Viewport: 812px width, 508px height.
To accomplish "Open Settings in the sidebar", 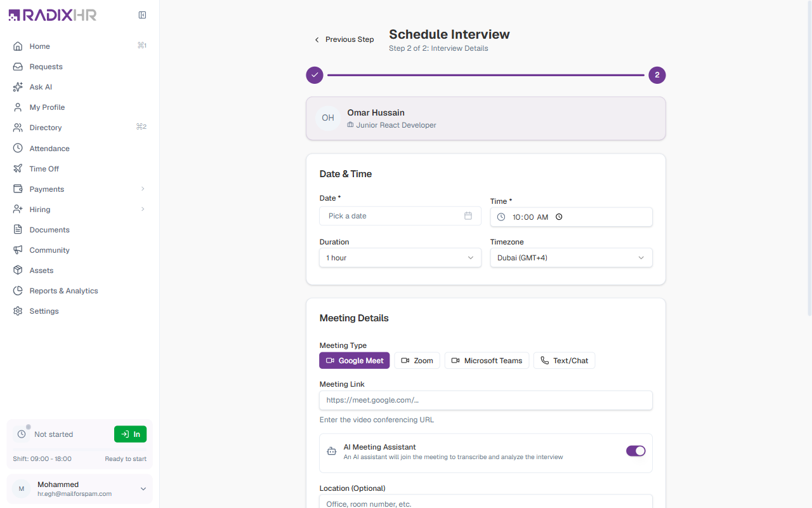I will 79,311.
